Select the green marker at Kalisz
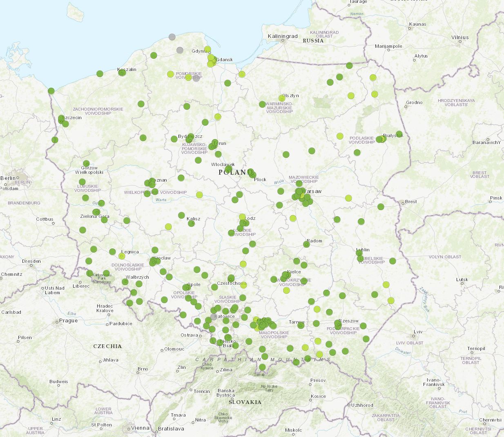504x437 pixels. 191,223
